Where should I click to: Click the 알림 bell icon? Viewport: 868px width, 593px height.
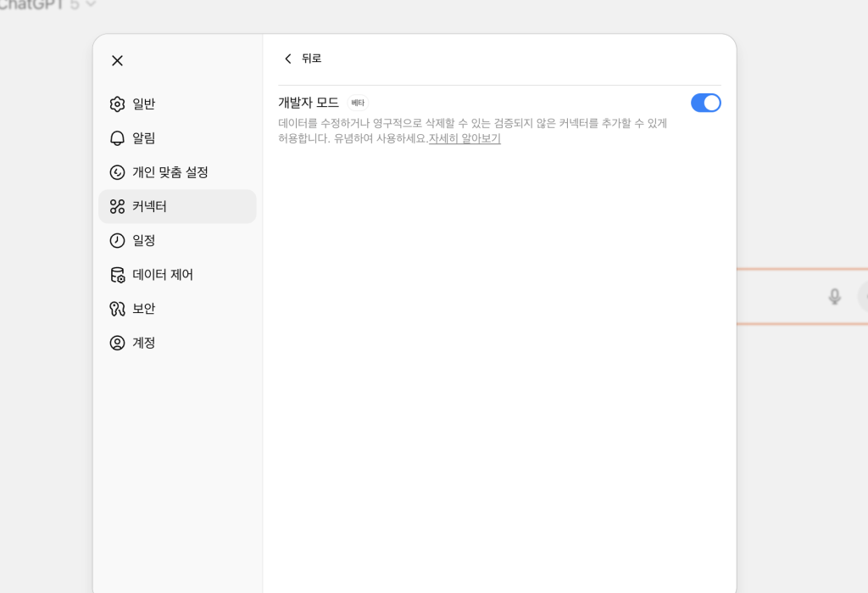coord(117,138)
